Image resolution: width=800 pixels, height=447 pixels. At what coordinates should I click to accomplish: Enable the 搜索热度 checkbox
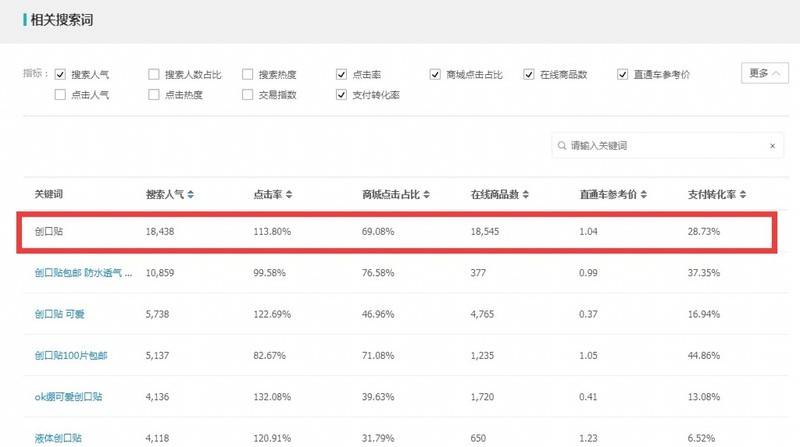coord(247,74)
